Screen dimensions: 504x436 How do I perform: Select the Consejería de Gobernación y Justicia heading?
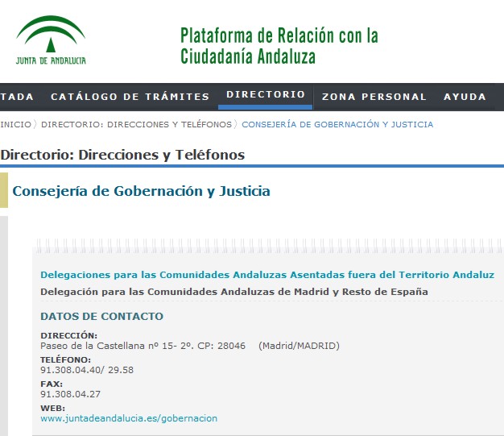(x=141, y=191)
